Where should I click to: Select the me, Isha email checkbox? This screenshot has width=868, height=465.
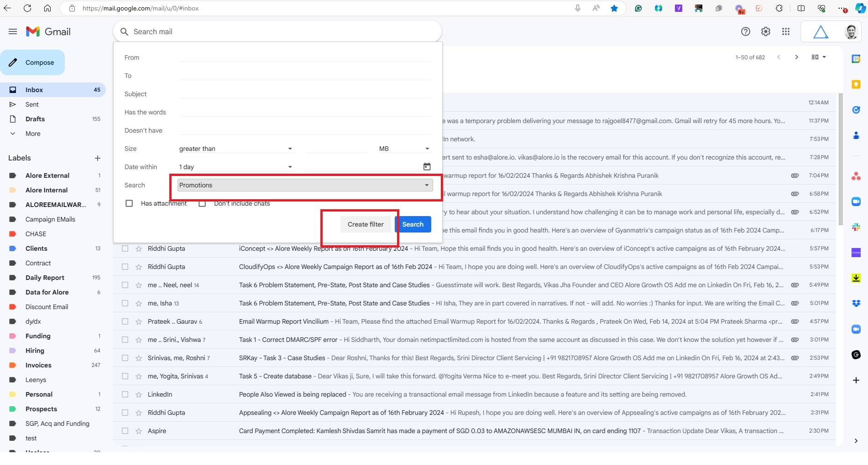(125, 303)
